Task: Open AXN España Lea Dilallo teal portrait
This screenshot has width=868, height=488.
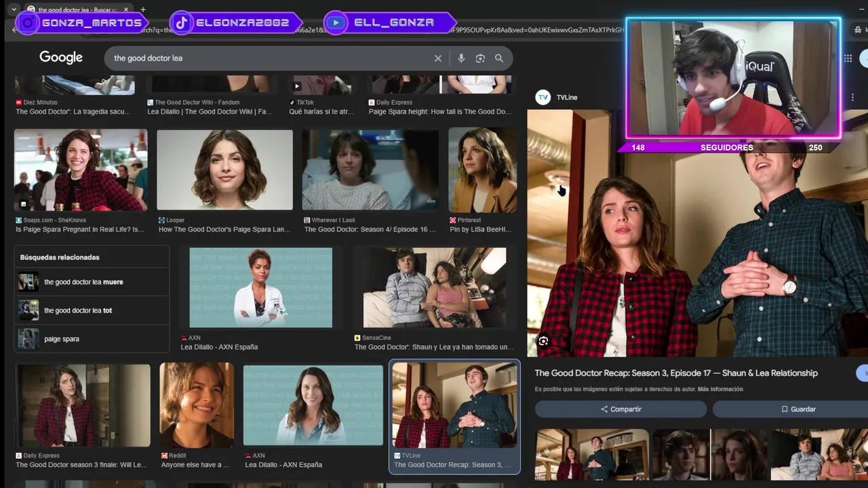Action: [x=313, y=405]
